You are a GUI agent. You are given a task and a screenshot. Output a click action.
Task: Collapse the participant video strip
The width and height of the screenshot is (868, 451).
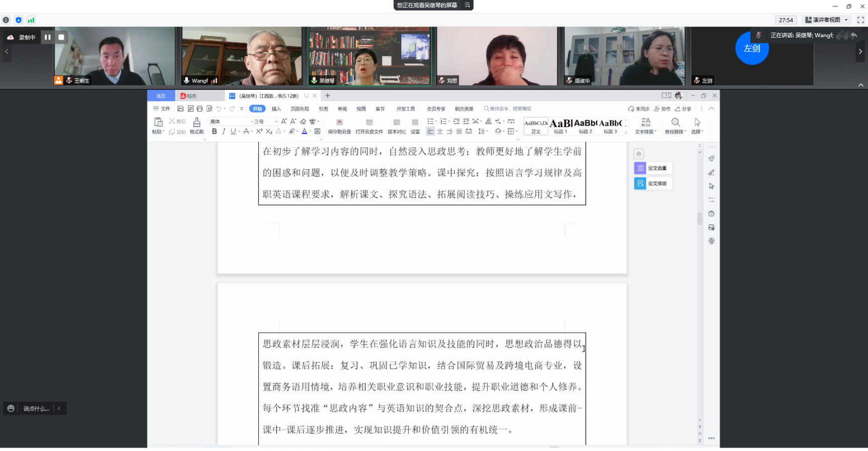tap(860, 85)
